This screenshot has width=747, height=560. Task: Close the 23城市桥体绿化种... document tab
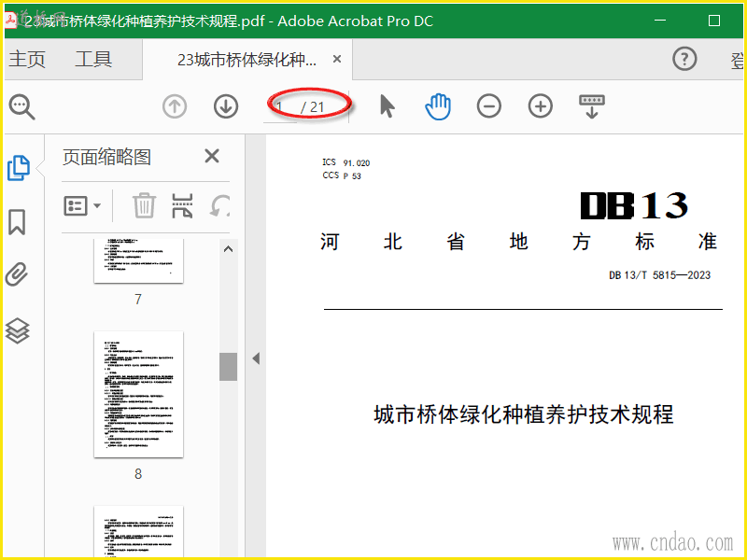pos(337,59)
